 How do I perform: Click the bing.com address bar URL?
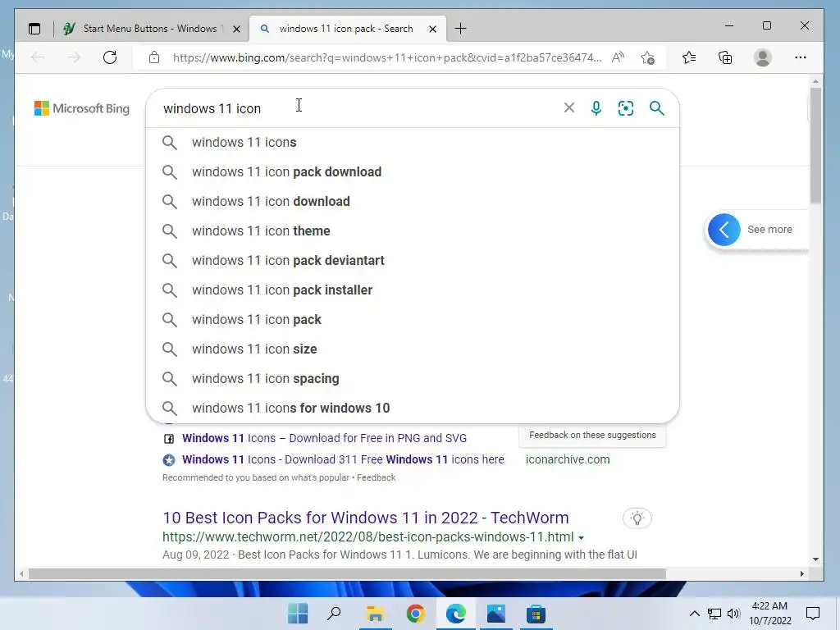pos(387,57)
